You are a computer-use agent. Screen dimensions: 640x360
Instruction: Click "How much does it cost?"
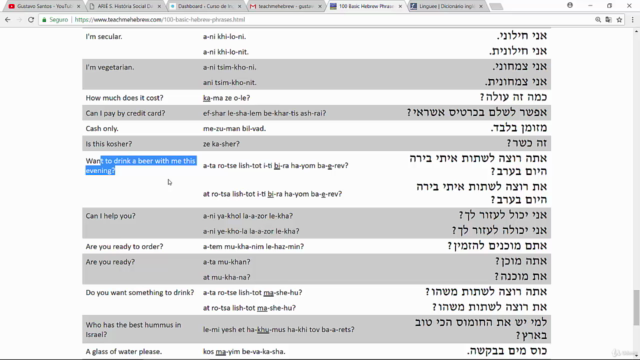point(124,98)
